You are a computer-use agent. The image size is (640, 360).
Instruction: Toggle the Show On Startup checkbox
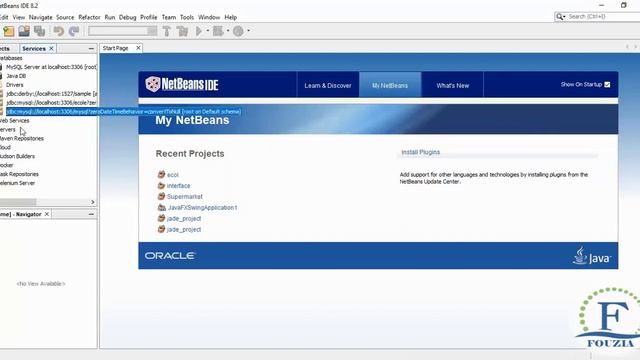[x=607, y=84]
